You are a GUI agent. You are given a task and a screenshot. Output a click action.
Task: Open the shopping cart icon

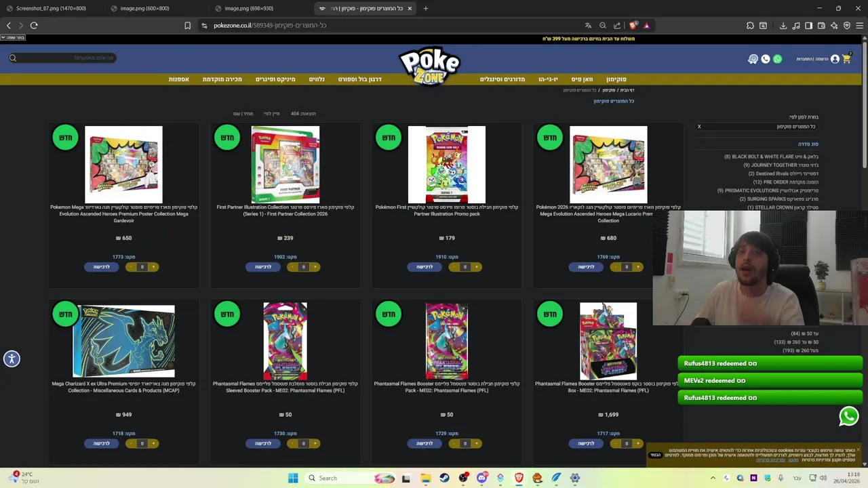(846, 58)
